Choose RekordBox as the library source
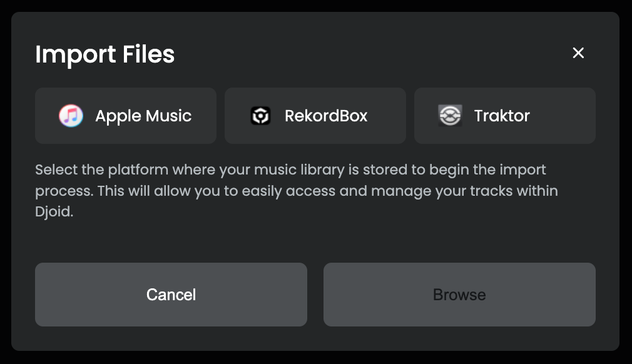The height and width of the screenshot is (364, 632). (x=315, y=116)
